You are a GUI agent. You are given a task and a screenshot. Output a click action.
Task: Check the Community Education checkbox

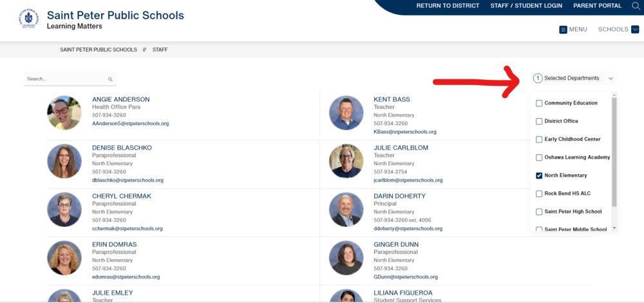point(539,103)
